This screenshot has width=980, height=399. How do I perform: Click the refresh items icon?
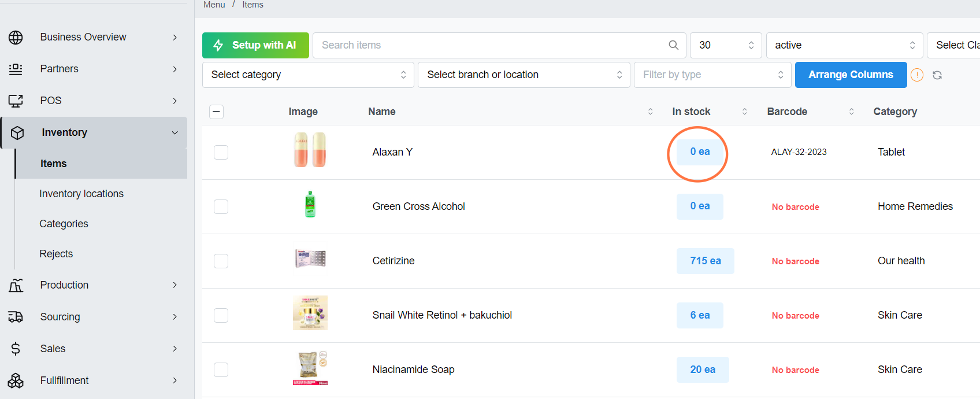tap(937, 75)
